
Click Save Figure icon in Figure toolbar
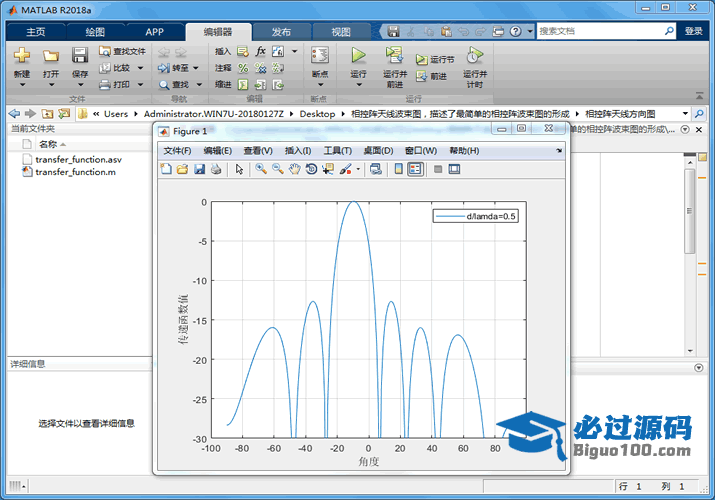tap(199, 169)
